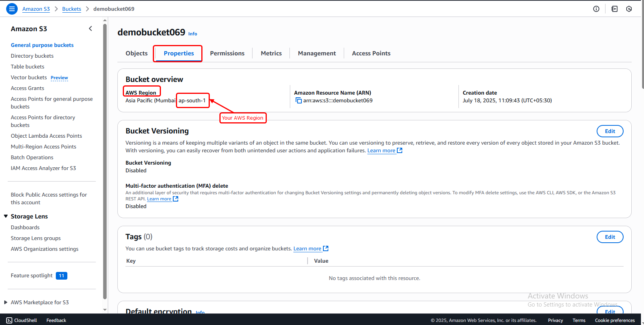
Task: Click external link icon beside MFA Learn more
Action: [x=176, y=199]
